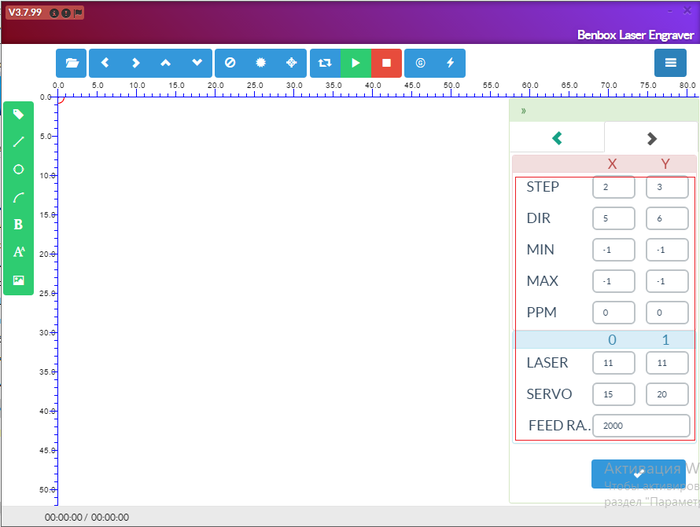Click the FEED RATE input field

(641, 425)
